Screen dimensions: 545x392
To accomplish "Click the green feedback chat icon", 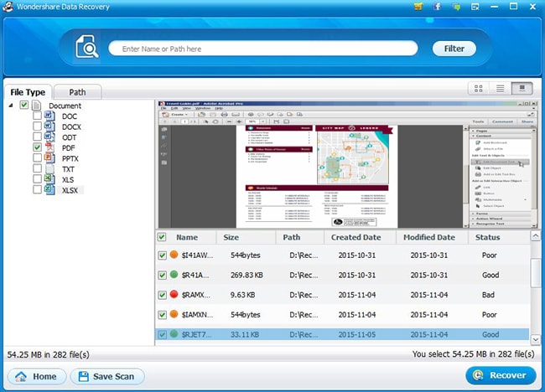I will [456, 7].
